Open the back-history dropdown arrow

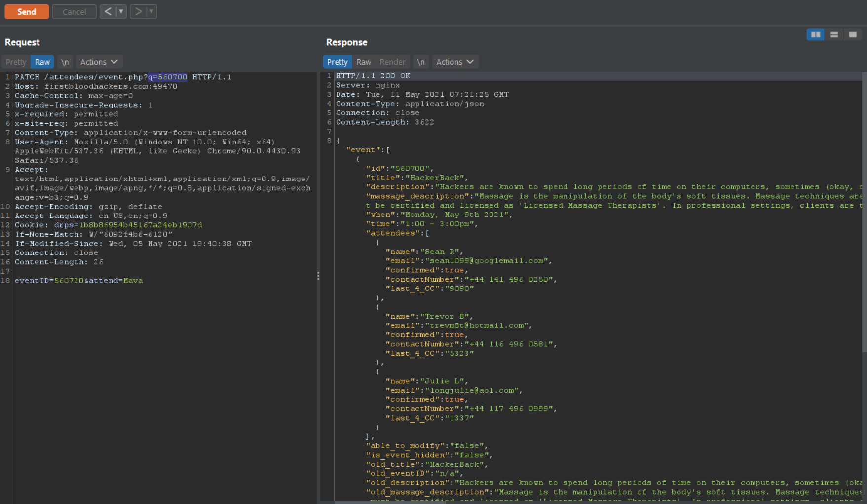(121, 11)
